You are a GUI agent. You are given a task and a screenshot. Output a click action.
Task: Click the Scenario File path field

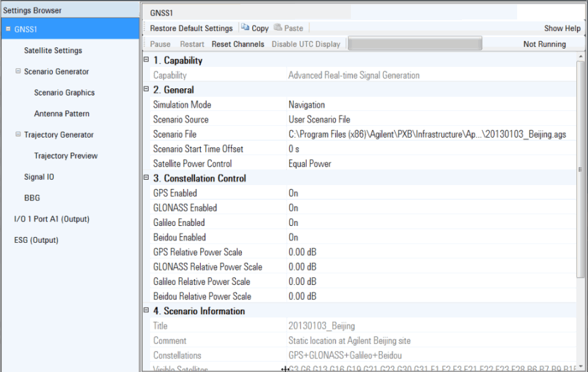(422, 134)
